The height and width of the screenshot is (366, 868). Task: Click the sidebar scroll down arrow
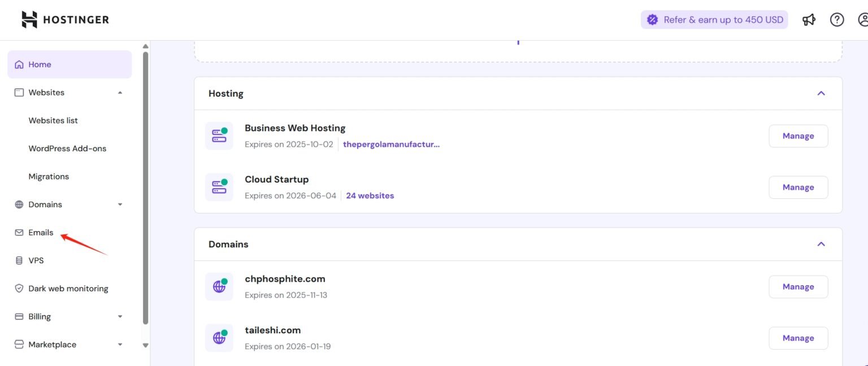[x=145, y=345]
